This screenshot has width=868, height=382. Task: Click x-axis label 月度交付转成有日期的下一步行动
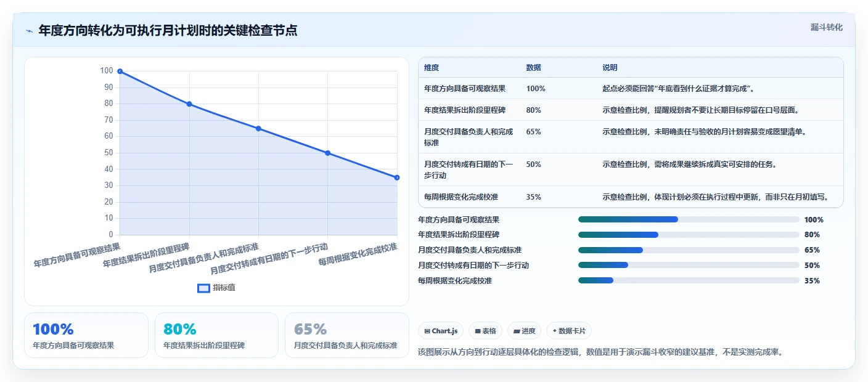click(x=269, y=259)
